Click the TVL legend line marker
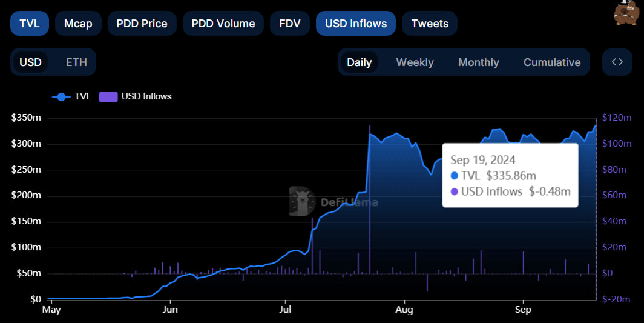The height and width of the screenshot is (323, 644). [61, 96]
